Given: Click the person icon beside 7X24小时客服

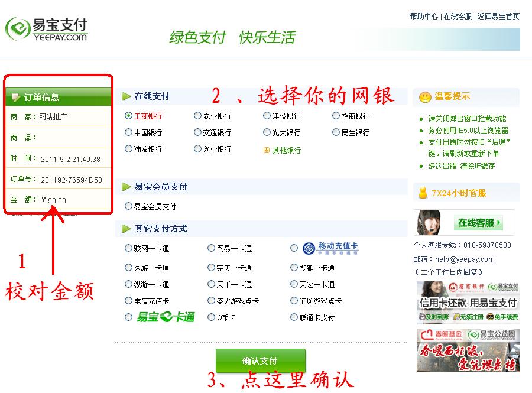Looking at the screenshot, I should point(423,193).
